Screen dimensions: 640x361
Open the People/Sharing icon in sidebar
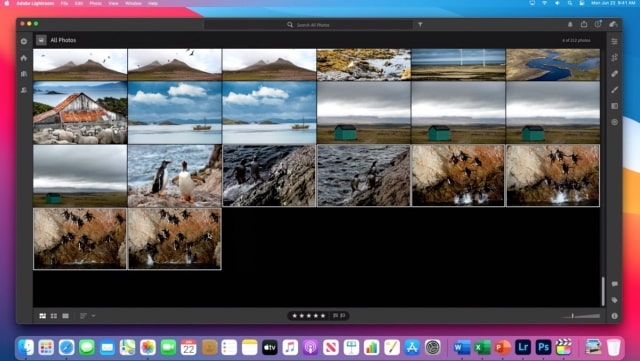[x=24, y=90]
